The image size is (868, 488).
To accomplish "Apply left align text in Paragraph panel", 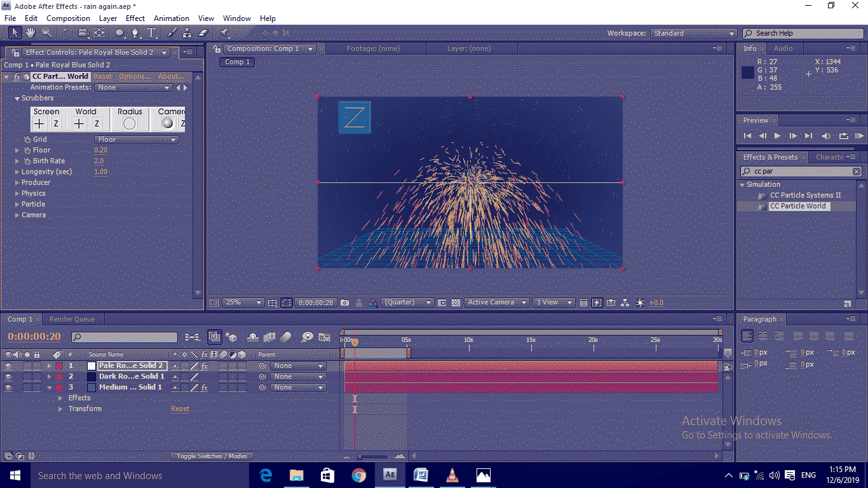I will click(747, 335).
